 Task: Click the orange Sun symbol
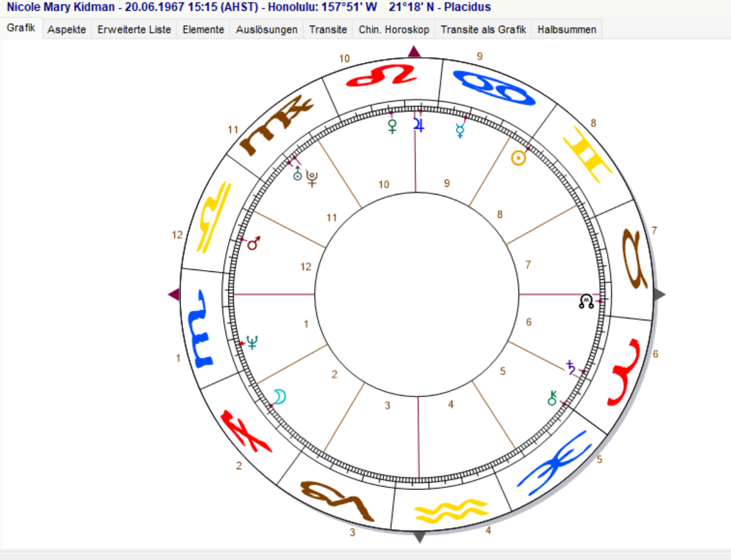click(x=518, y=158)
